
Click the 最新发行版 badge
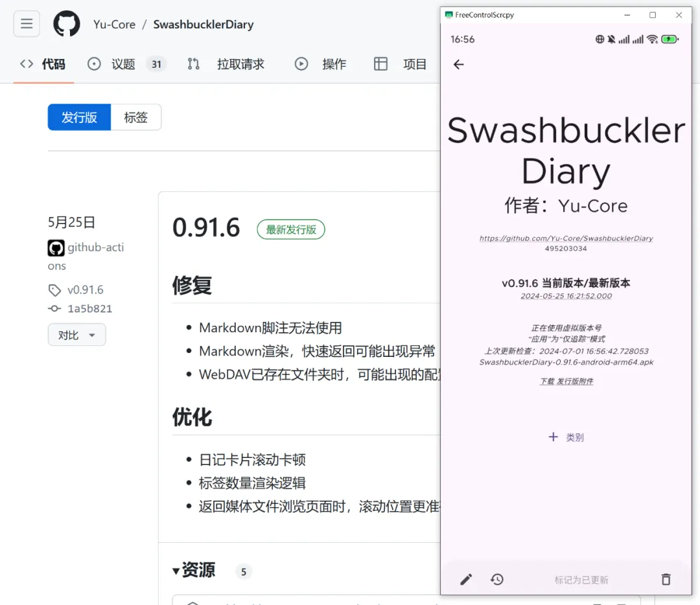coord(290,230)
